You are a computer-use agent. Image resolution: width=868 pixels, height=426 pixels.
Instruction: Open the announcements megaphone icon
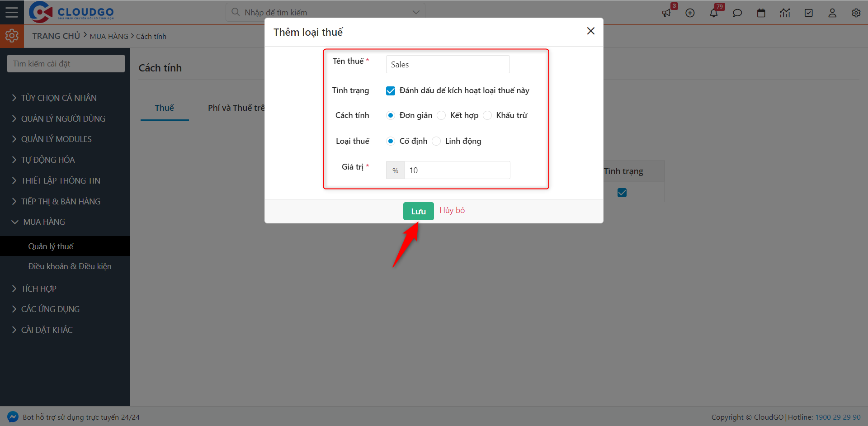[x=666, y=13]
